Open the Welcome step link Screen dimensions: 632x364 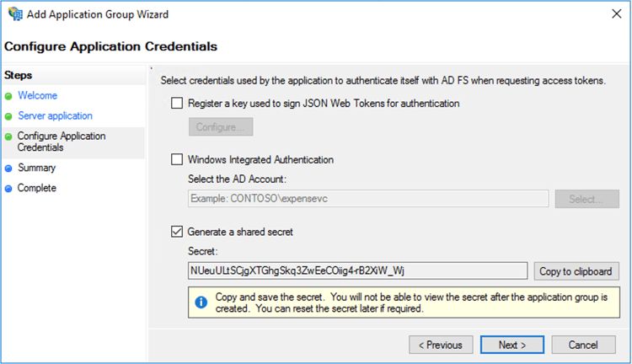pos(37,96)
